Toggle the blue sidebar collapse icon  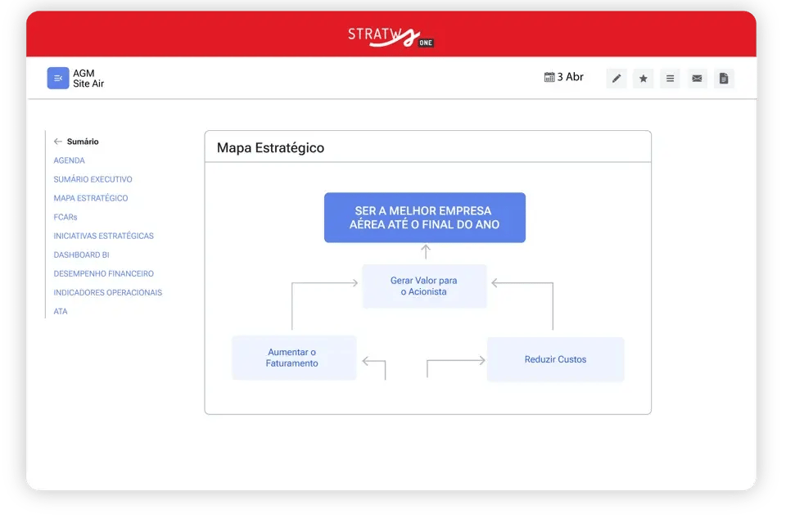coord(58,78)
